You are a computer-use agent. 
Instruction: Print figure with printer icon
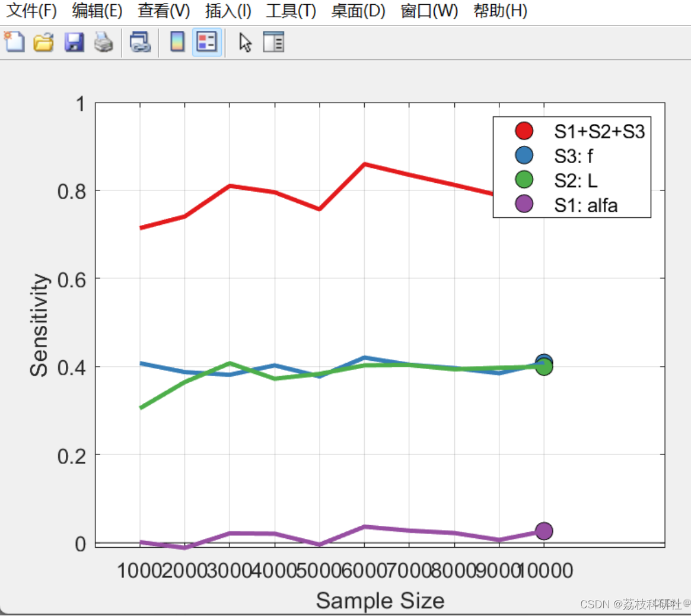[x=104, y=42]
